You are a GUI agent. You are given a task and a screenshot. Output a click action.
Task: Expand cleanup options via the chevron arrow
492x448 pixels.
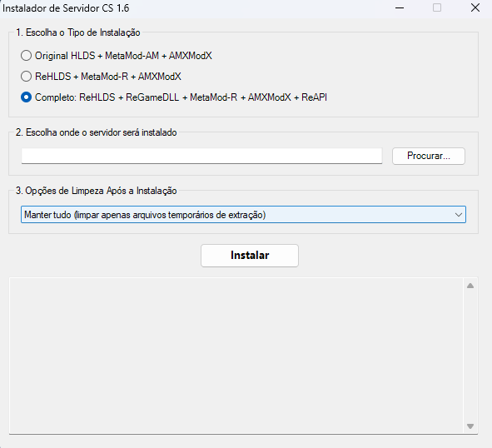tap(459, 215)
